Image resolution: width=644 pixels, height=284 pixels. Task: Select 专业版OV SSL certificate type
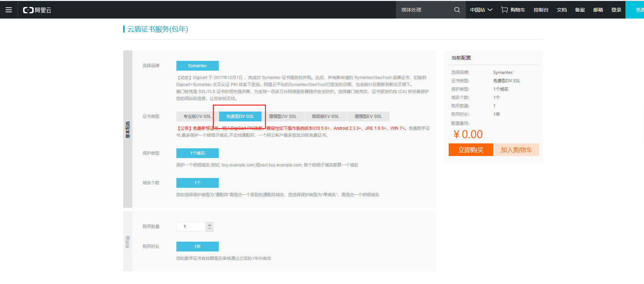(x=197, y=116)
